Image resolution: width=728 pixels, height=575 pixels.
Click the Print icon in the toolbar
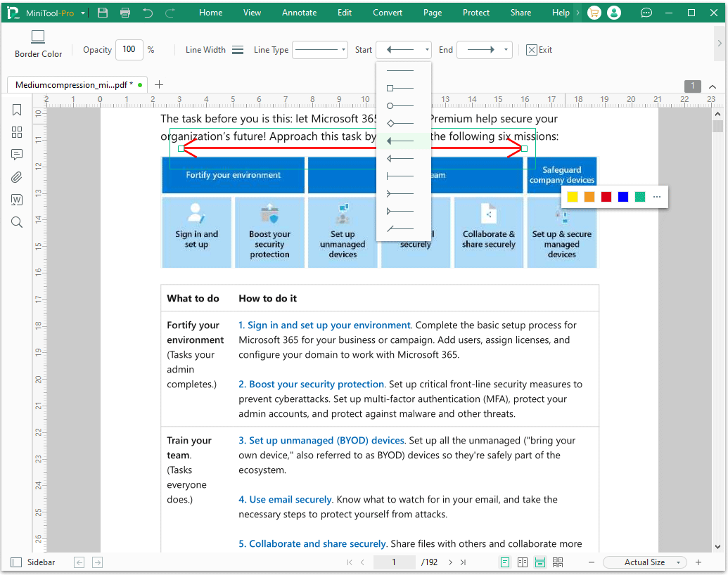[125, 12]
